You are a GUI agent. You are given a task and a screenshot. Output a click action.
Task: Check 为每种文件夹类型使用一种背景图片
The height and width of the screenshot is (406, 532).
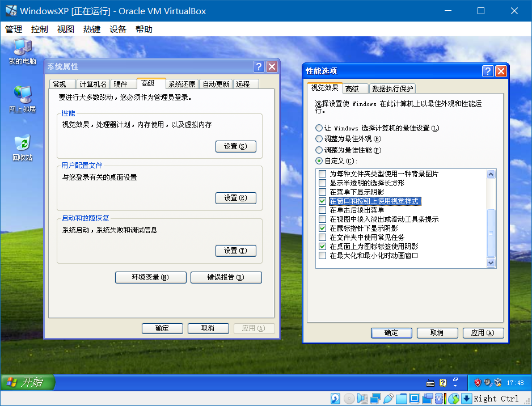point(322,174)
